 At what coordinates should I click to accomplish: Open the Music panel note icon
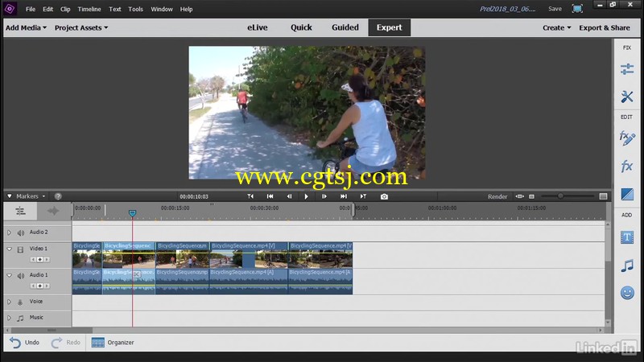pyautogui.click(x=627, y=265)
